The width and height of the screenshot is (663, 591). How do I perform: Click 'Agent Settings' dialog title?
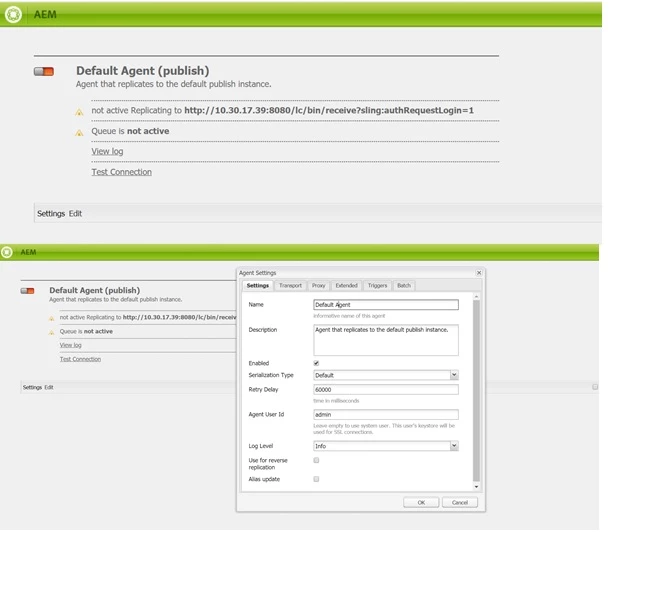tap(258, 273)
